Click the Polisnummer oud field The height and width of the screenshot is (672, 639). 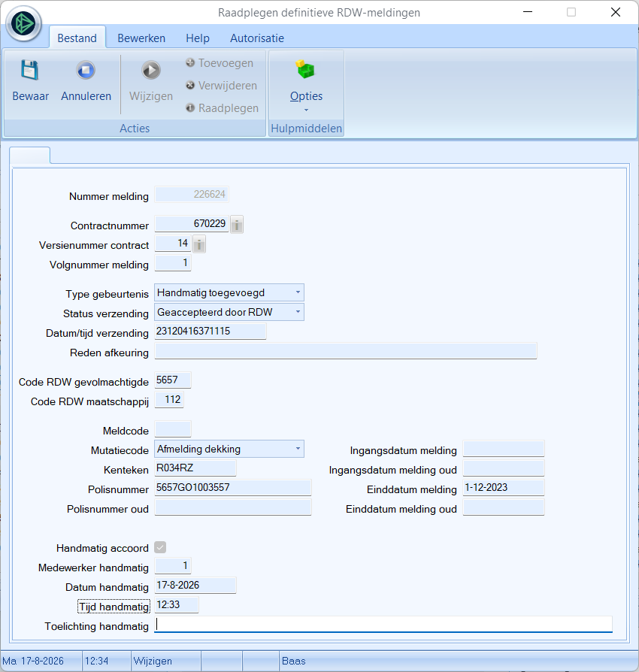click(233, 507)
